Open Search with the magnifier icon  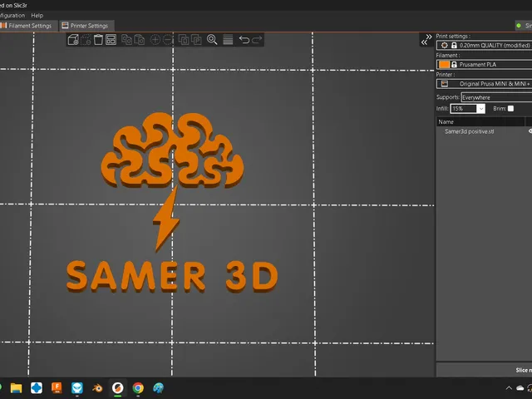click(212, 40)
